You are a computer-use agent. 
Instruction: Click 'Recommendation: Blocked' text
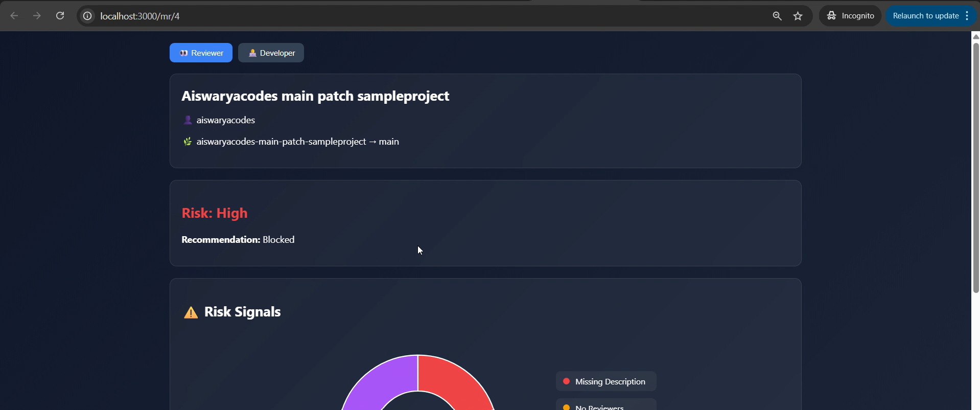(x=238, y=239)
